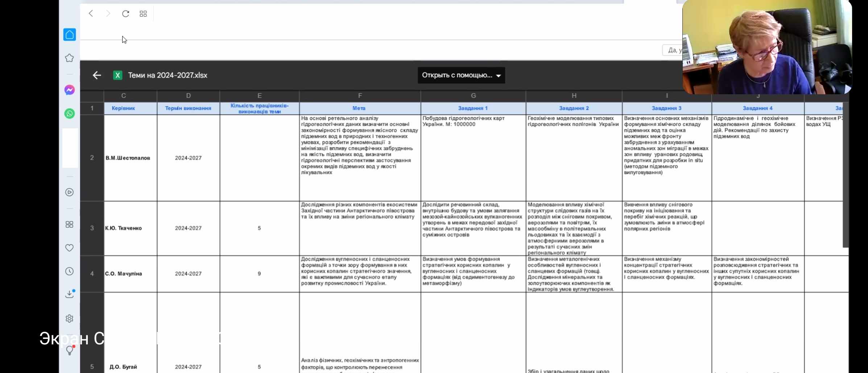The width and height of the screenshot is (868, 373).
Task: Open the settings gear in the sidebar
Action: click(70, 319)
